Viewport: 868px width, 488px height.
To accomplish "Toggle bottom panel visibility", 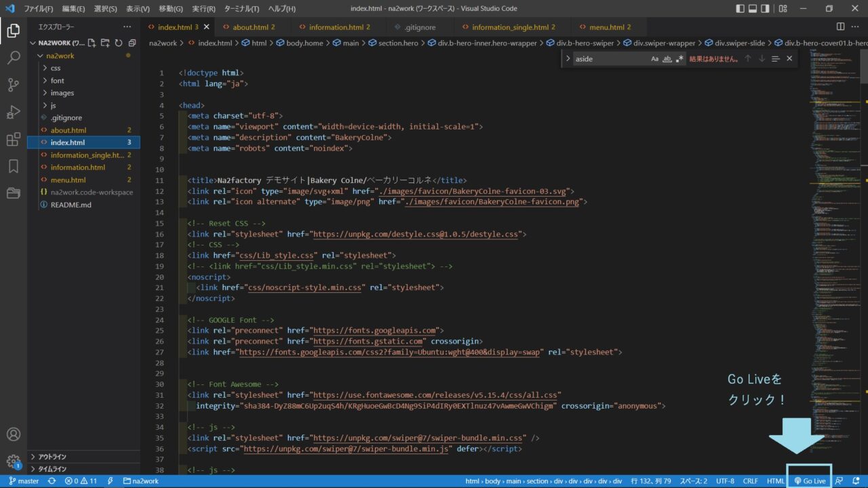I will [x=753, y=8].
